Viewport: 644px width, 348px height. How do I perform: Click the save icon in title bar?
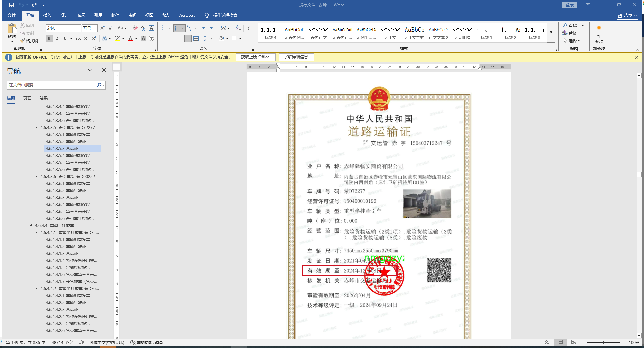tap(12, 5)
